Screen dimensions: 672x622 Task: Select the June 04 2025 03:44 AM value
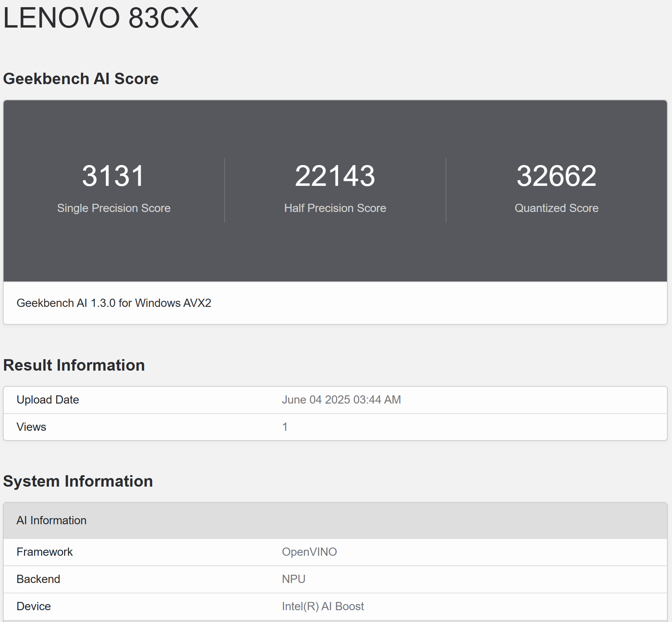point(341,400)
